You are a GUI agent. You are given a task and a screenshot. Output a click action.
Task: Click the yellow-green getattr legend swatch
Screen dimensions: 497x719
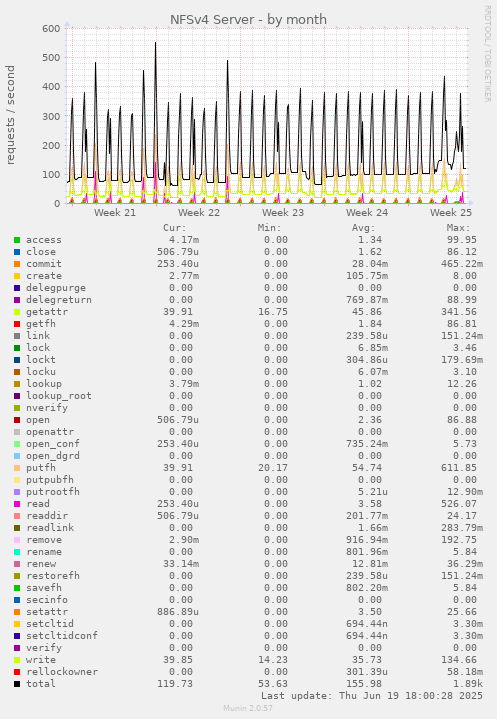[x=17, y=312]
